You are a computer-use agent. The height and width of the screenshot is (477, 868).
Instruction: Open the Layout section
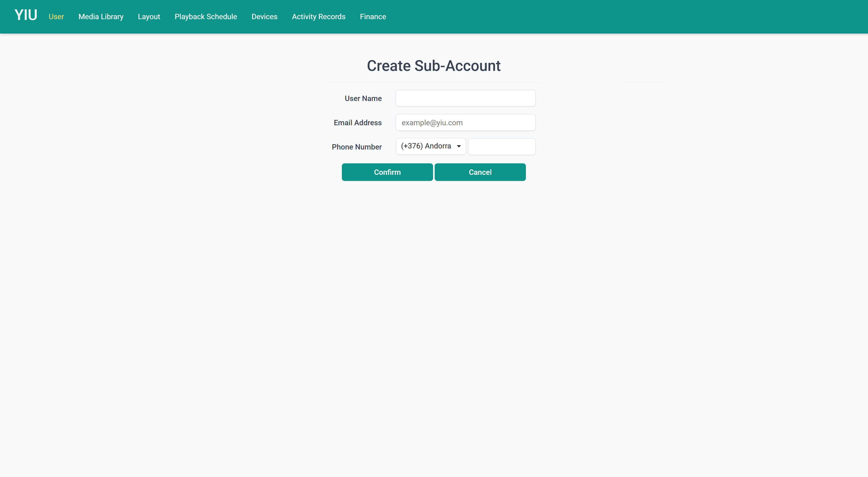tap(149, 17)
